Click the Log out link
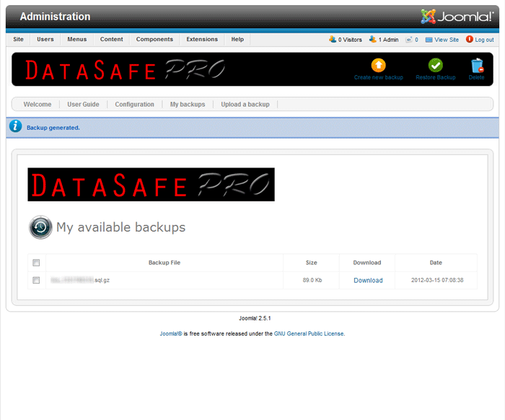The height and width of the screenshot is (420, 505). pyautogui.click(x=484, y=40)
